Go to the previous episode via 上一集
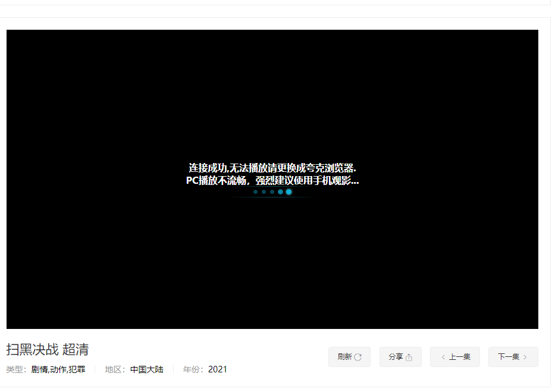 (x=455, y=357)
